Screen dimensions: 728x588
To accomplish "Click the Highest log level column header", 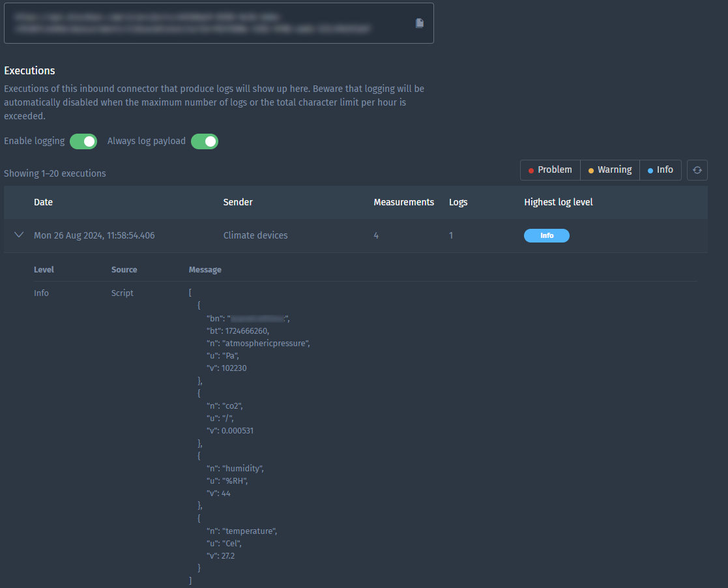I will (558, 202).
